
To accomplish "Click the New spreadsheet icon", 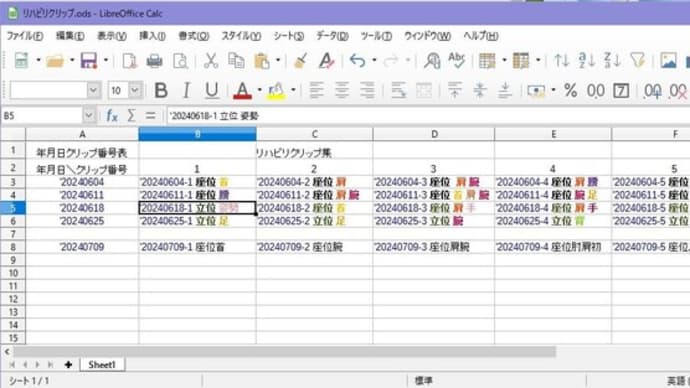I will (x=21, y=60).
